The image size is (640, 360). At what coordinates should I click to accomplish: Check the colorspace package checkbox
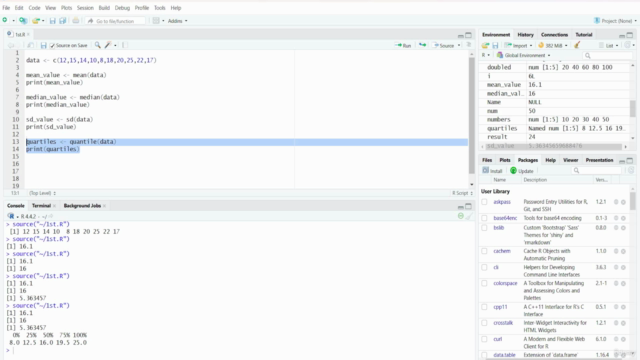tap(484, 283)
